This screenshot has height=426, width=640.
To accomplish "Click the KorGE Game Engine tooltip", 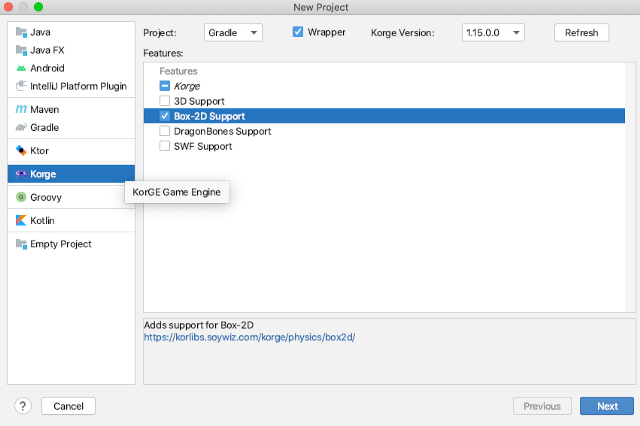I will tap(177, 192).
